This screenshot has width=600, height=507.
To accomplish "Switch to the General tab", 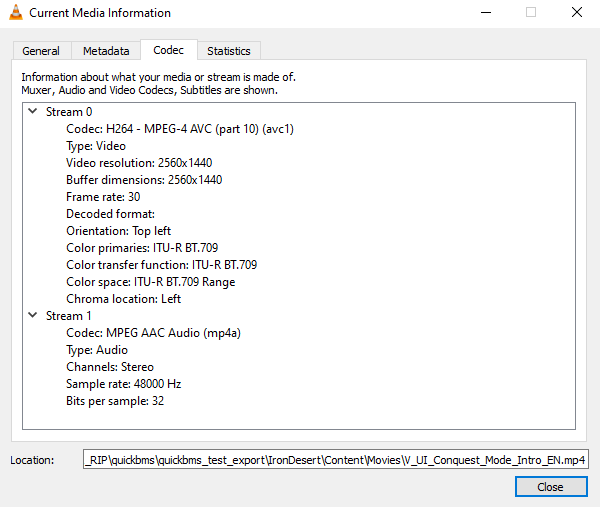I will click(x=41, y=51).
